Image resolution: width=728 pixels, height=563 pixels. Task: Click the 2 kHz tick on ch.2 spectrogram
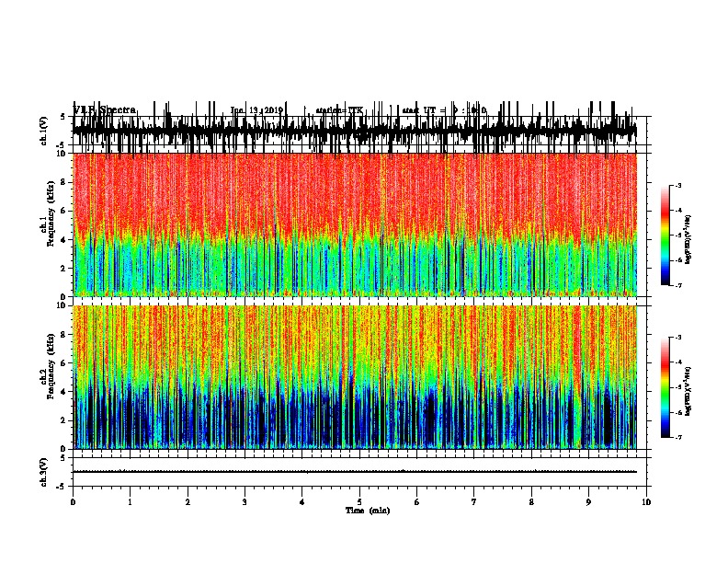[64, 420]
